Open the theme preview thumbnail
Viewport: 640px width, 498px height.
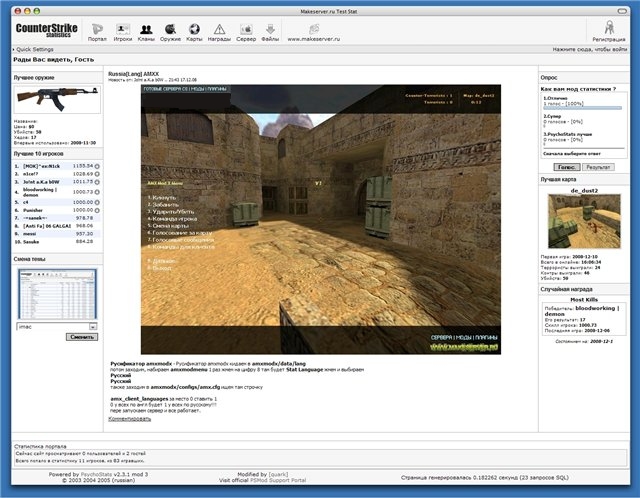click(57, 294)
